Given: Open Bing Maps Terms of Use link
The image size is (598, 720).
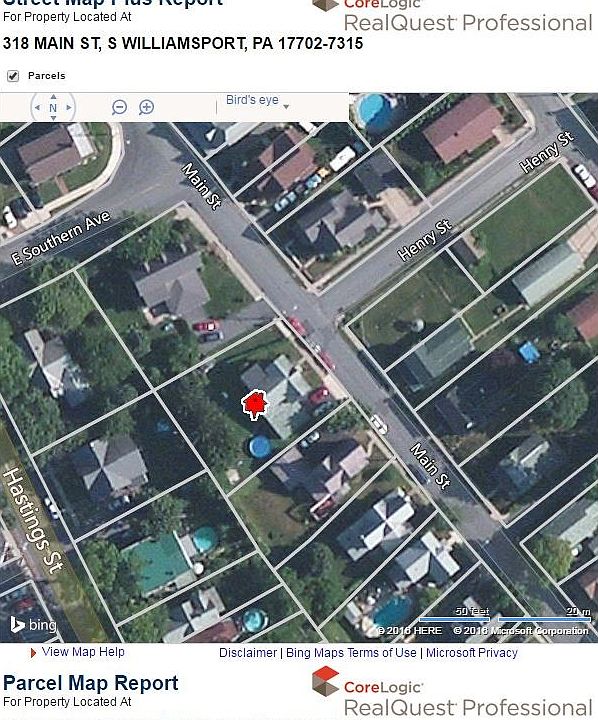Looking at the screenshot, I should (x=351, y=652).
